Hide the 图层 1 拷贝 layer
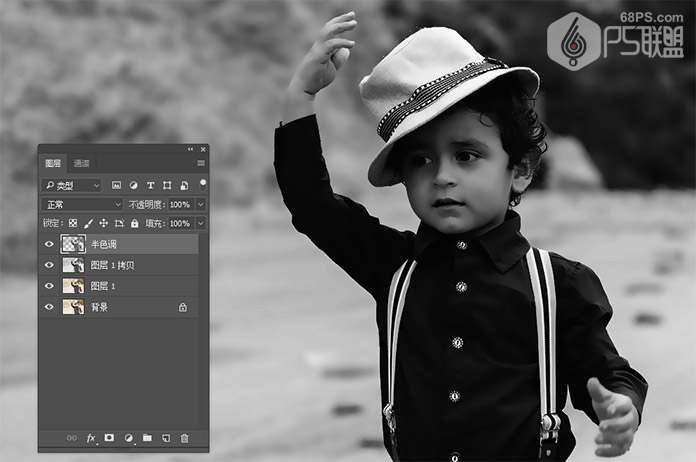The width and height of the screenshot is (696, 462). click(x=49, y=265)
